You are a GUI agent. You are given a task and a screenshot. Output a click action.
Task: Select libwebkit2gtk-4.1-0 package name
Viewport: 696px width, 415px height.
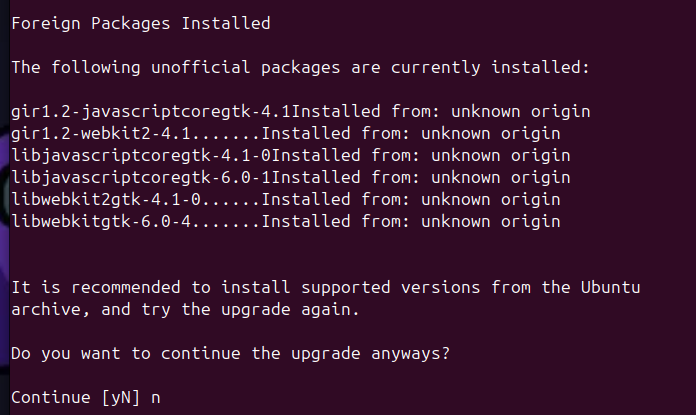(x=105, y=199)
